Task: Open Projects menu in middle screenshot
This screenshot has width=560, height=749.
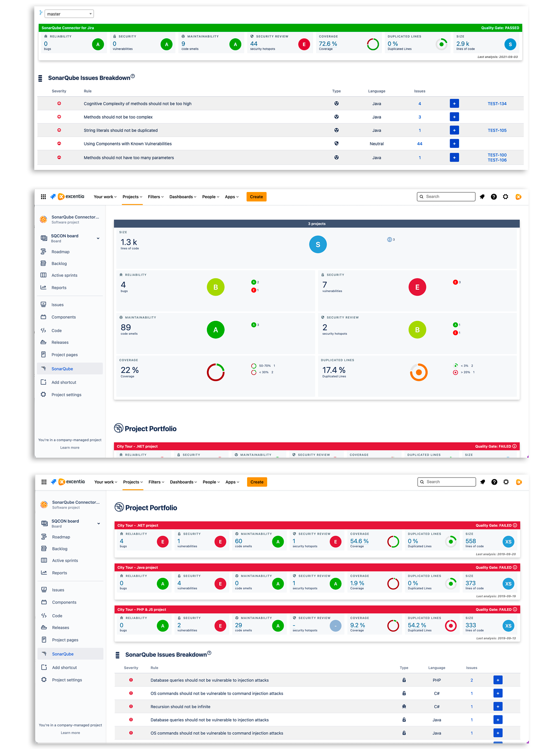Action: pyautogui.click(x=132, y=197)
